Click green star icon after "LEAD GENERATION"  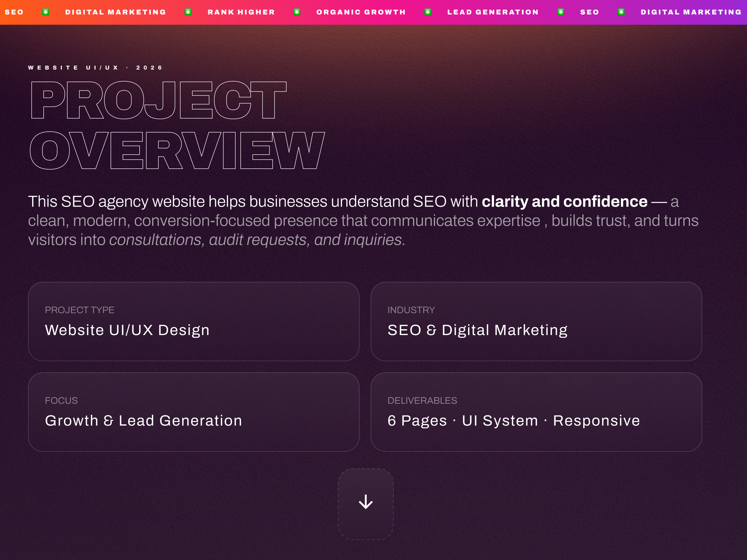click(x=561, y=12)
